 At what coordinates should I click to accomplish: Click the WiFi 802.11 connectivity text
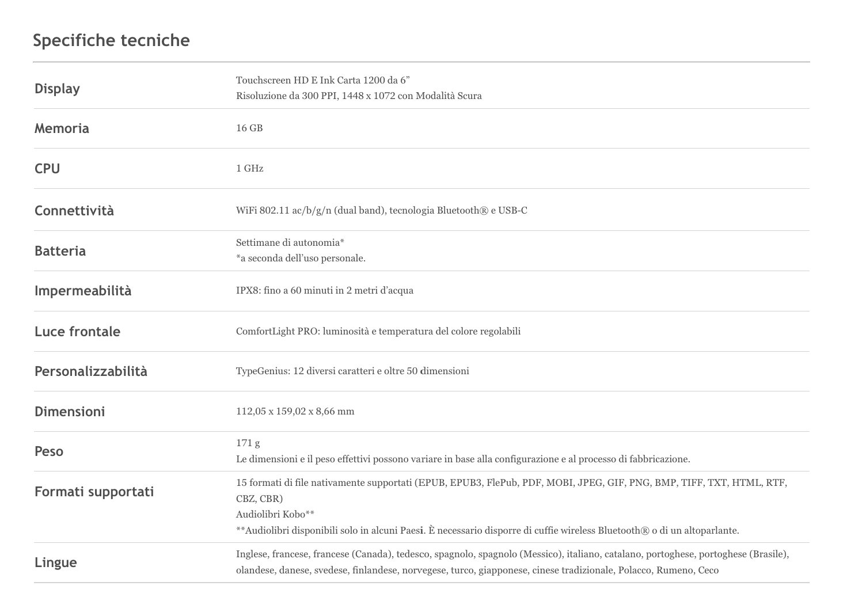tap(381, 210)
